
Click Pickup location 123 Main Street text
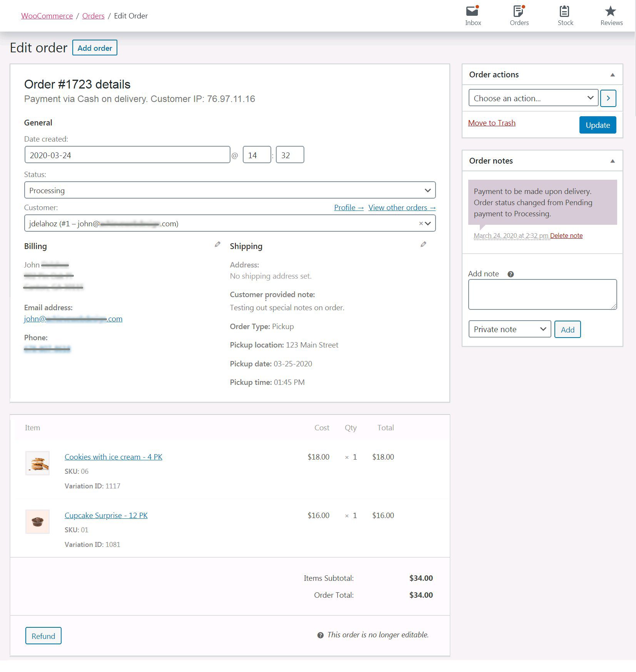click(x=284, y=345)
